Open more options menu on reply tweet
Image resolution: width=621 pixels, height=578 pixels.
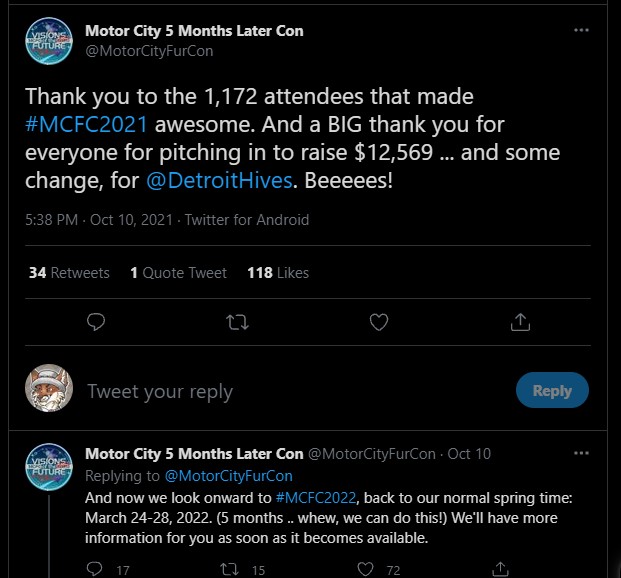[581, 453]
